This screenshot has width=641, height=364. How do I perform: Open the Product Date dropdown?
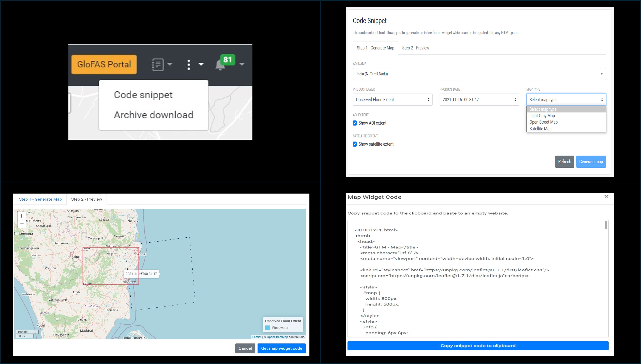point(479,100)
